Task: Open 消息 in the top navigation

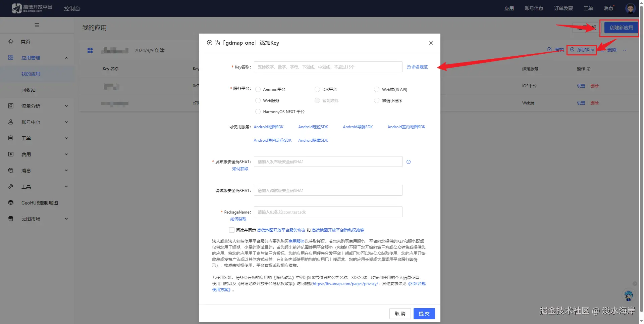Action: coord(608,8)
